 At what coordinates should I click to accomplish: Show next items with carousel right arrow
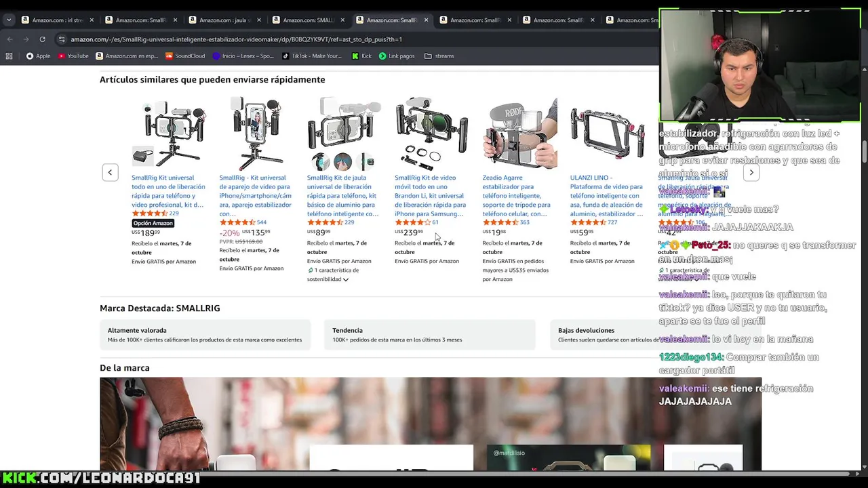click(x=751, y=172)
